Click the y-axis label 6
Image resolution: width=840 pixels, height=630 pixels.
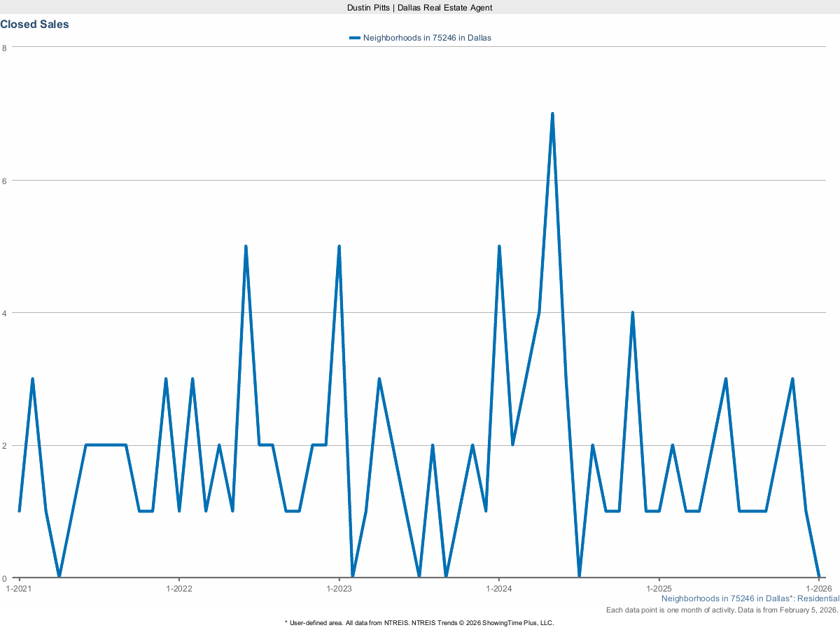[x=4, y=180]
